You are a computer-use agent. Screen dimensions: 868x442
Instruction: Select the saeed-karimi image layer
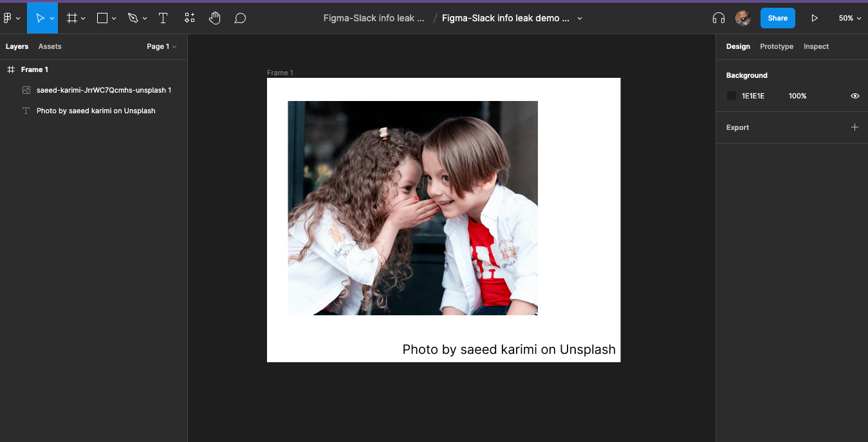click(x=104, y=90)
